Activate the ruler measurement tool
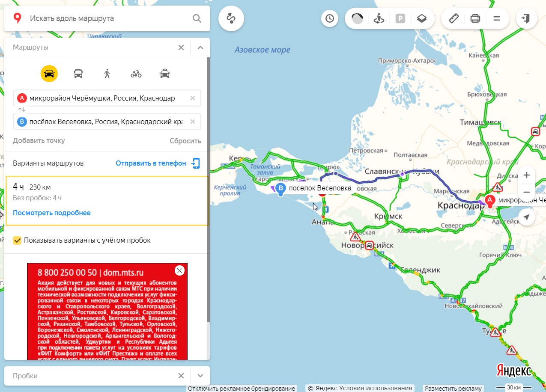The width and height of the screenshot is (546, 392). coord(454,18)
